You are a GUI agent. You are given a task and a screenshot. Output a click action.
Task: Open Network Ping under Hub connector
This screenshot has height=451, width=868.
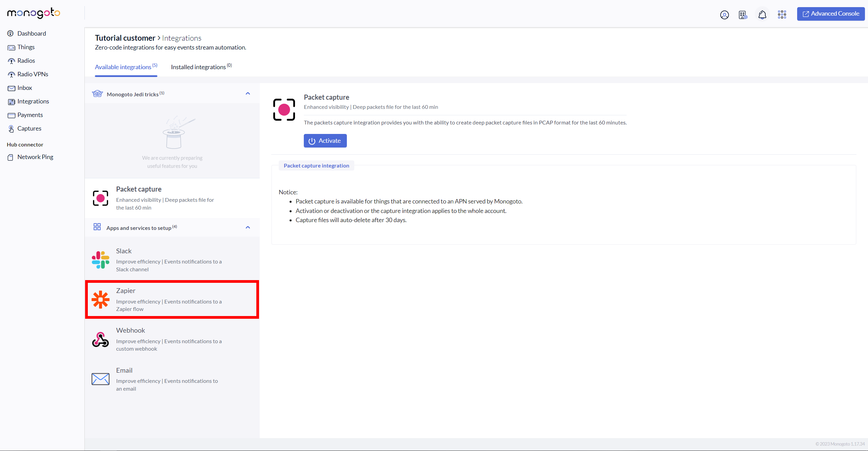point(35,157)
